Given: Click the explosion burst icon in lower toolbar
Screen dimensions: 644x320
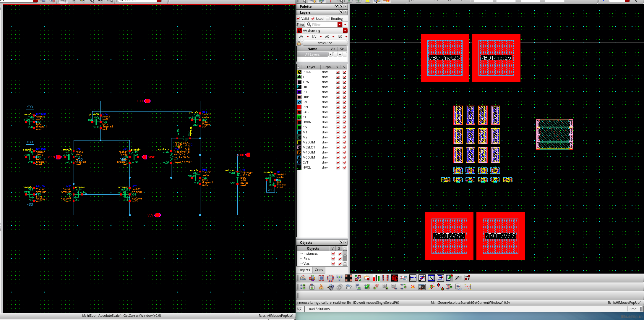Looking at the screenshot, I should coord(413,287).
